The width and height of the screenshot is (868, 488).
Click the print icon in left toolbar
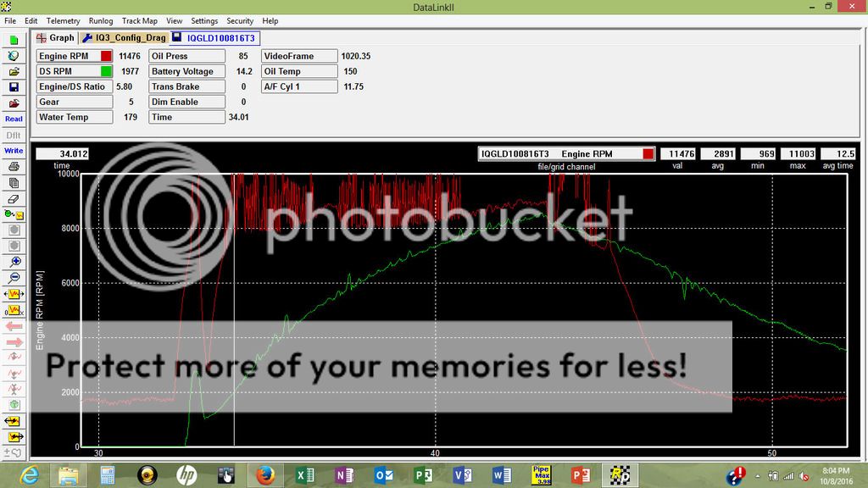(x=14, y=167)
